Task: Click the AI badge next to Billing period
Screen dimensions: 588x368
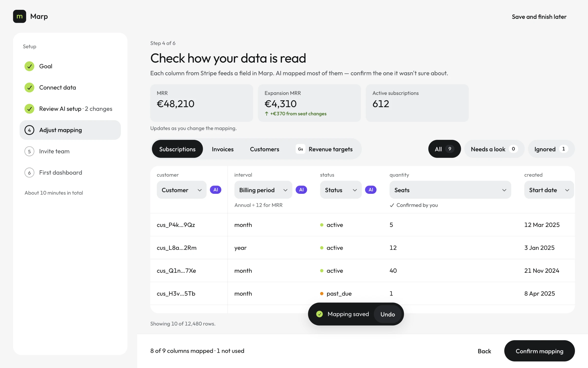Action: pyautogui.click(x=301, y=190)
